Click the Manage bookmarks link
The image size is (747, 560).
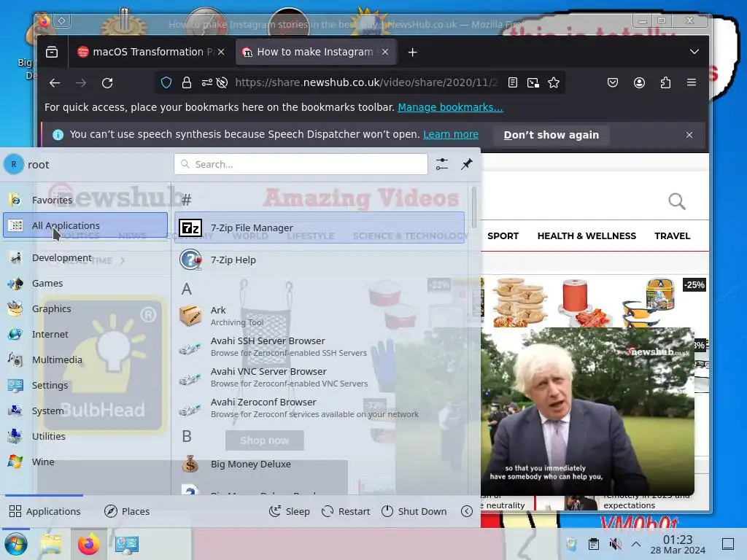[450, 107]
